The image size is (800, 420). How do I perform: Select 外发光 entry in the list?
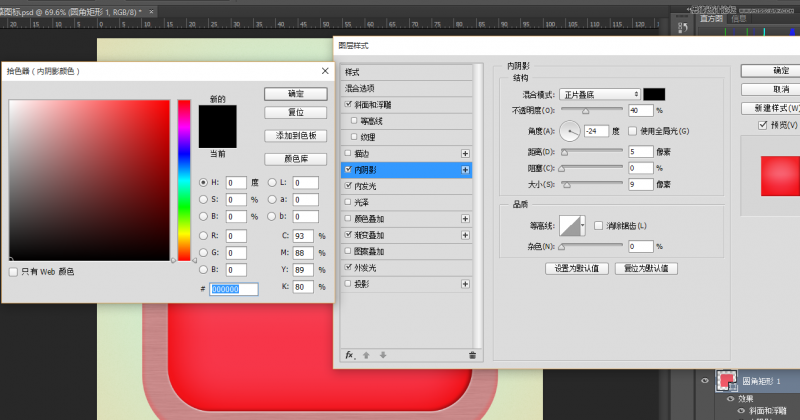(x=406, y=268)
